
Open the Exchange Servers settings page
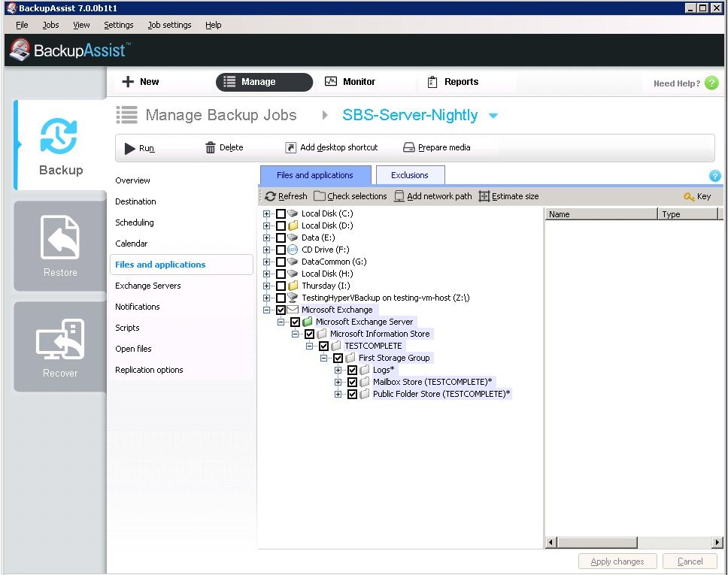(x=148, y=286)
